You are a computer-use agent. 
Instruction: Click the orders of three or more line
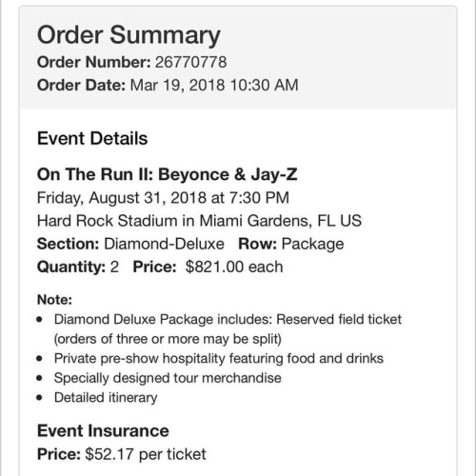coord(168,339)
